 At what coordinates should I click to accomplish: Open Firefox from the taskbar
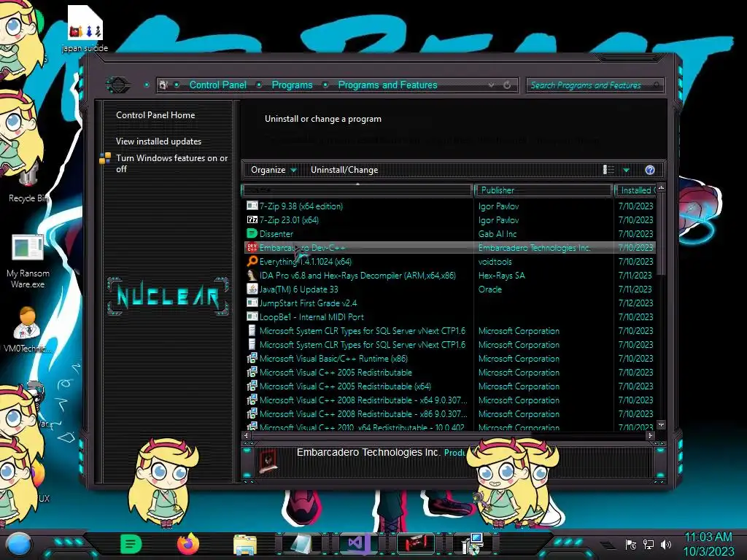(188, 544)
